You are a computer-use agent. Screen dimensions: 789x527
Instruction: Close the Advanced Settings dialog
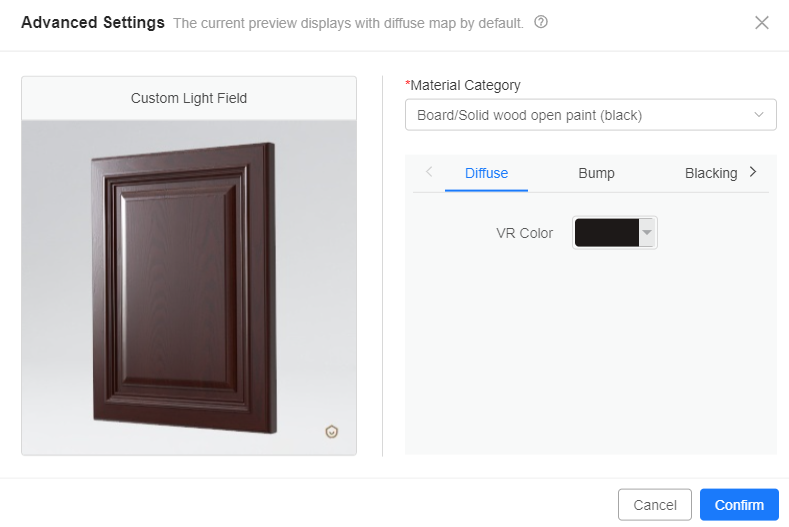point(762,22)
